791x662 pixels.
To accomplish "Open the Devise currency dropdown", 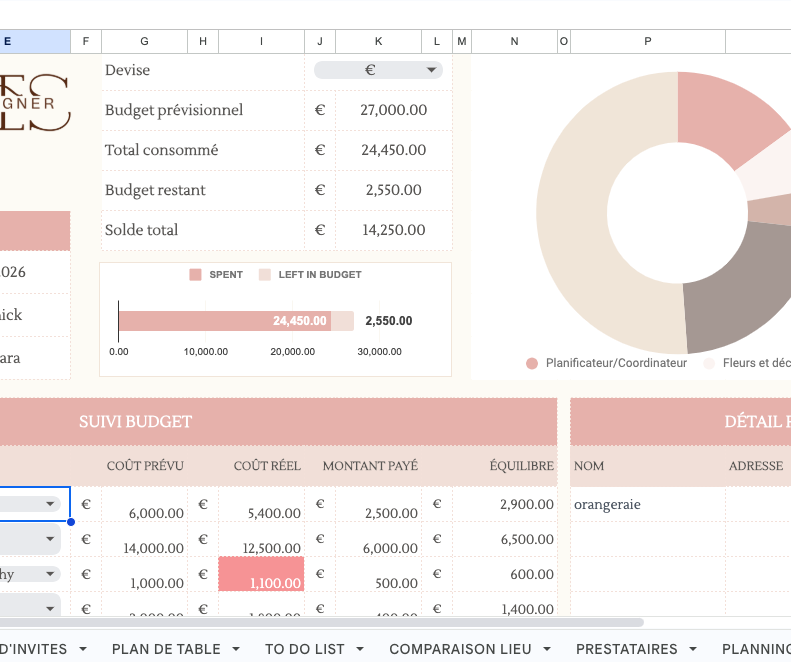I will coord(432,70).
